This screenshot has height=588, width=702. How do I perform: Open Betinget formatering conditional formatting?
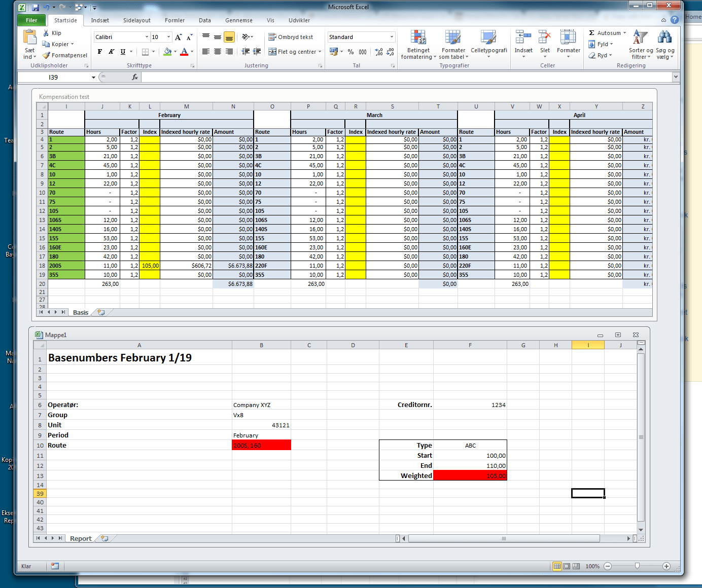(x=418, y=45)
